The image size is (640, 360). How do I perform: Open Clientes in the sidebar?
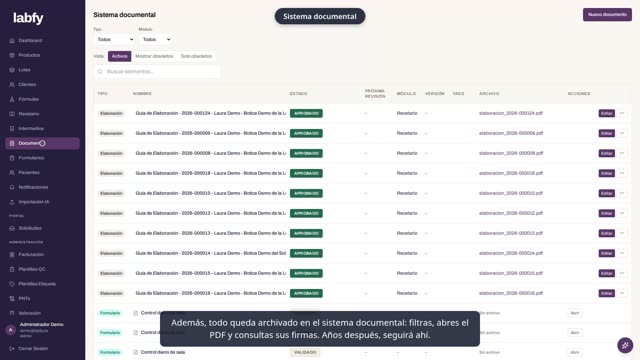click(27, 84)
